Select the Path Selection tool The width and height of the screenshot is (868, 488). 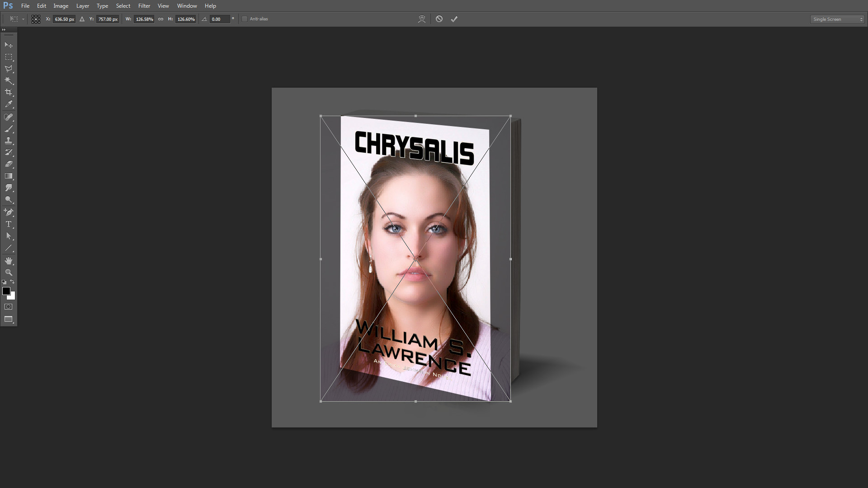[x=9, y=236]
